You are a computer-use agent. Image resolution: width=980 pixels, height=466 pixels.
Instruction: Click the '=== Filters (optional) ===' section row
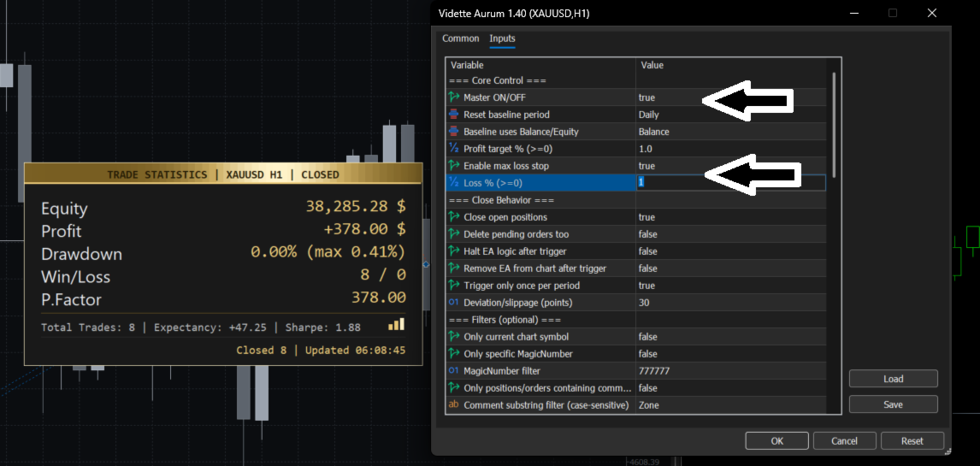click(635, 320)
